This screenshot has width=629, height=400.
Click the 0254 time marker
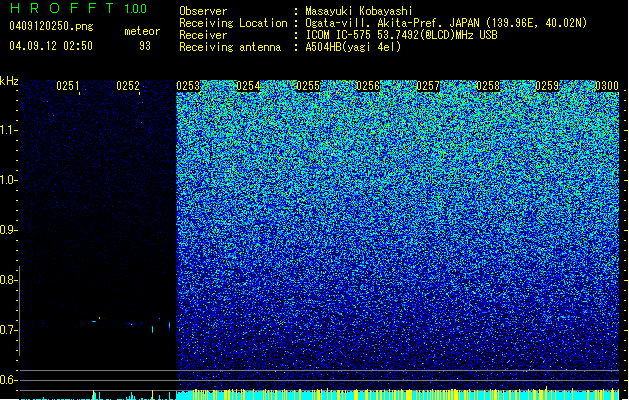pyautogui.click(x=248, y=86)
